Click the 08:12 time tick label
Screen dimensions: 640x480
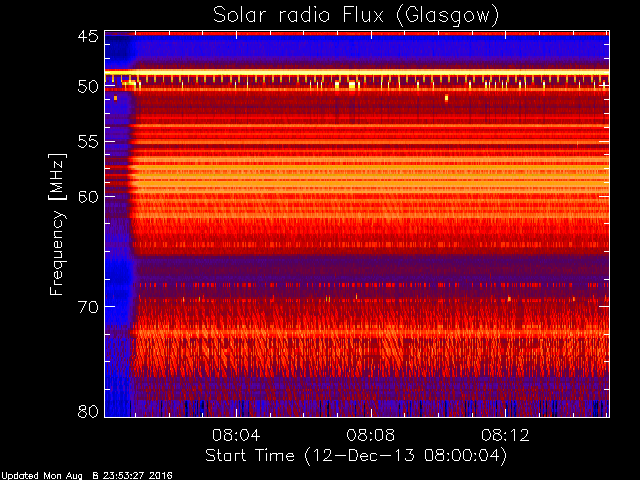click(506, 435)
